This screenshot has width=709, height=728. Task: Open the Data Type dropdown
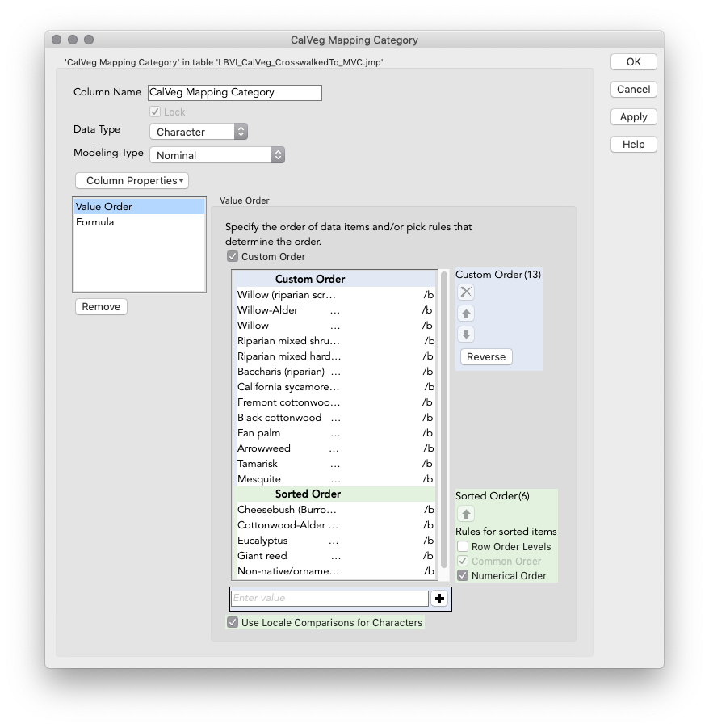pyautogui.click(x=199, y=132)
